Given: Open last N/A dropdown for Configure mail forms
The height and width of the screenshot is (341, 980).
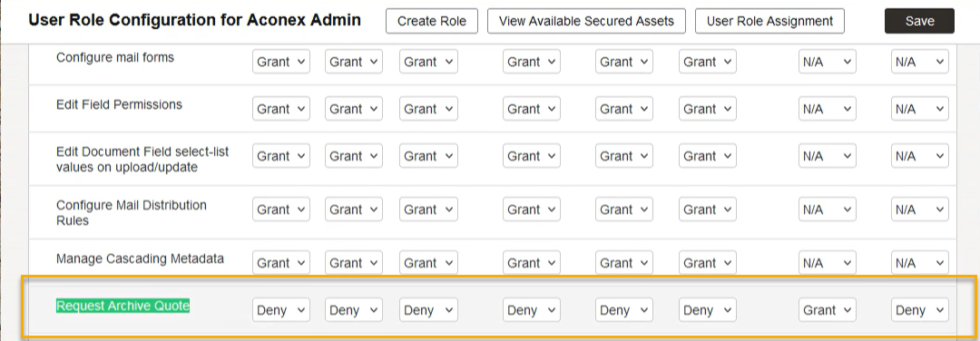Looking at the screenshot, I should pos(920,62).
